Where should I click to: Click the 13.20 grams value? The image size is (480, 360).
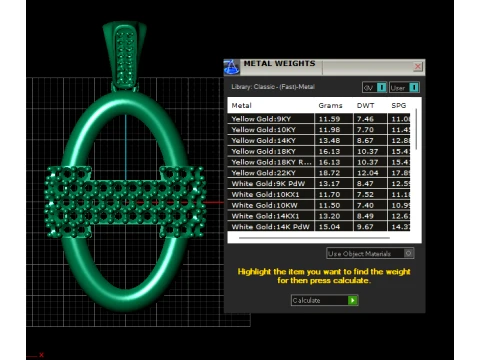tap(329, 216)
